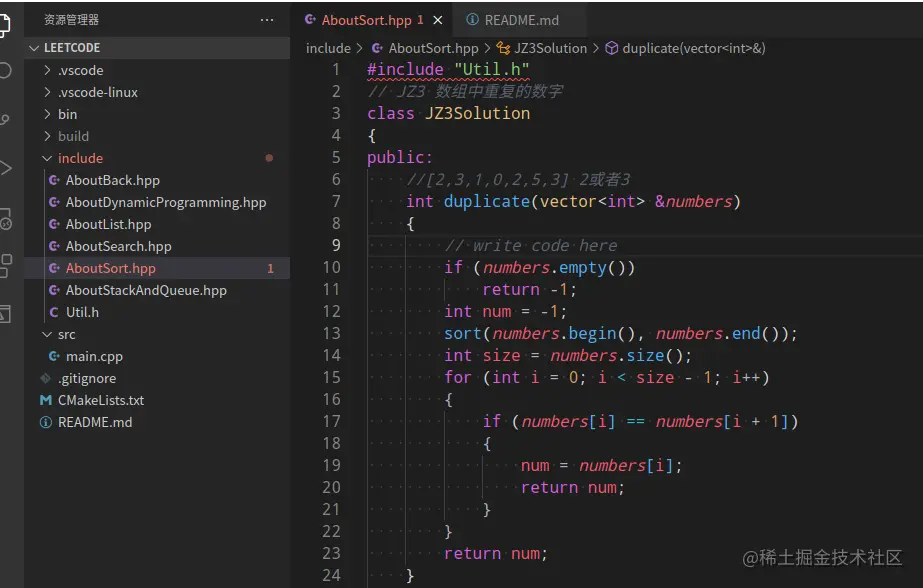Open AboutDynamicProgramming.hpp file
The width and height of the screenshot is (923, 588).
[157, 202]
